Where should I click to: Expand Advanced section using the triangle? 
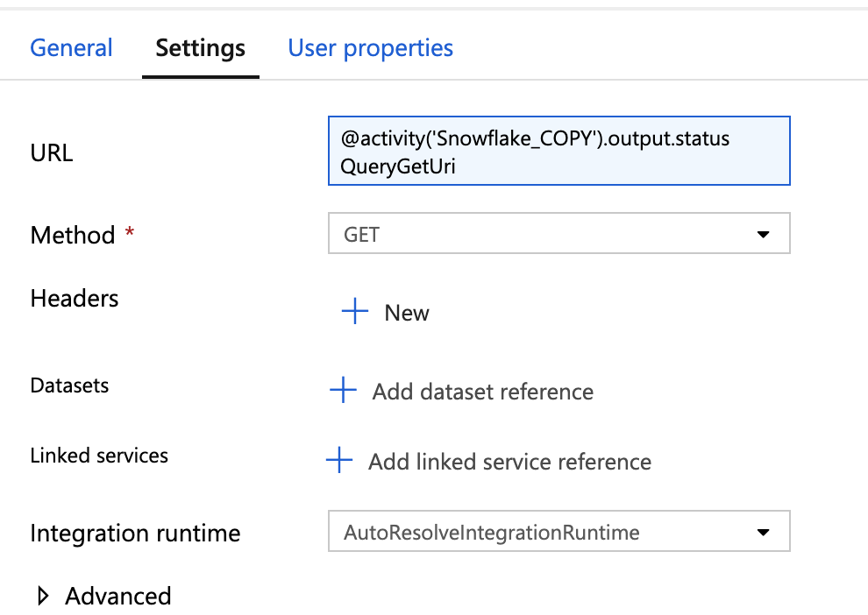pos(43,597)
